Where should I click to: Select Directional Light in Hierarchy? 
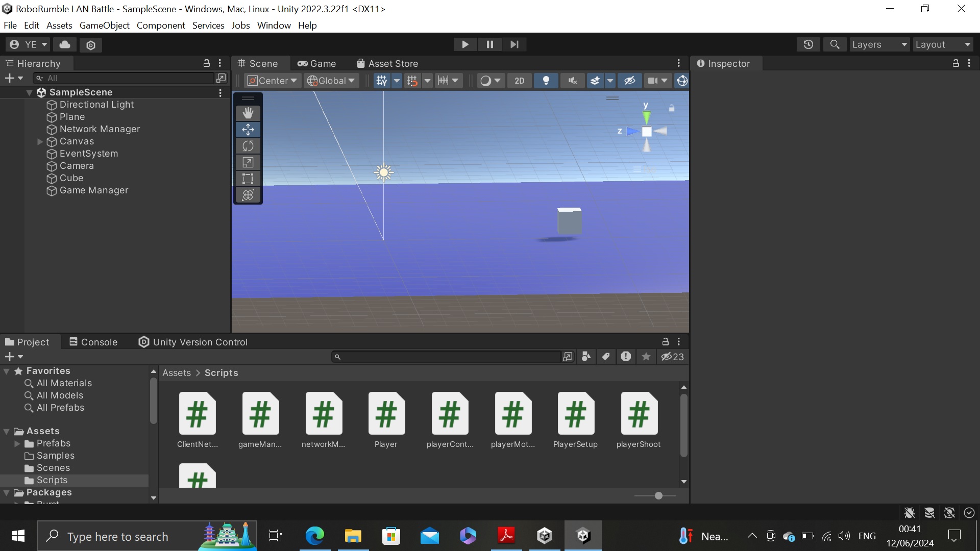point(96,105)
